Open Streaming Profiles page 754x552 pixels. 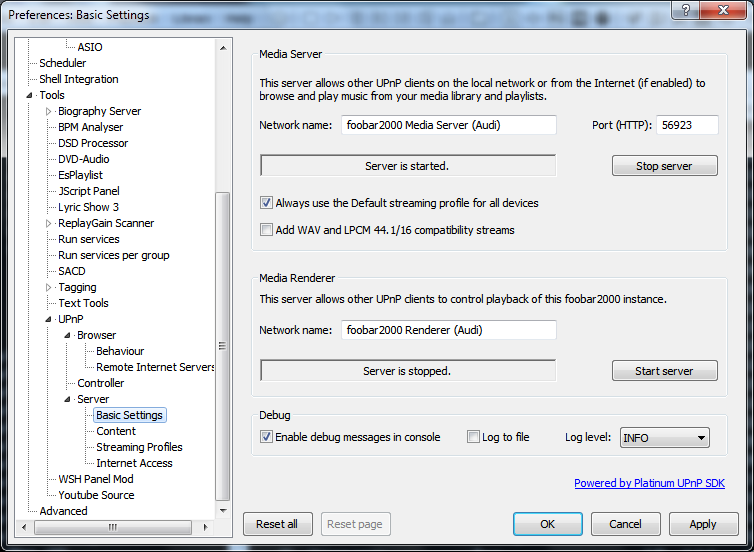[139, 447]
